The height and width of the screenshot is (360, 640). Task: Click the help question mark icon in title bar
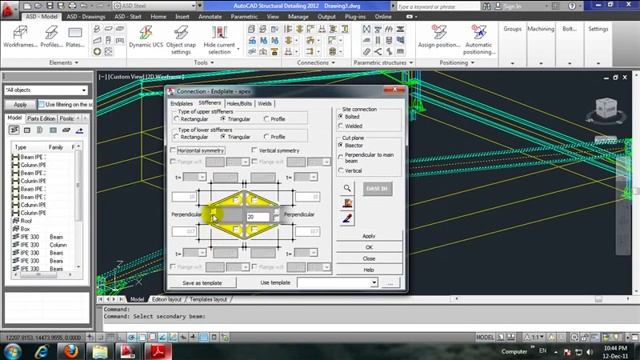(572, 6)
